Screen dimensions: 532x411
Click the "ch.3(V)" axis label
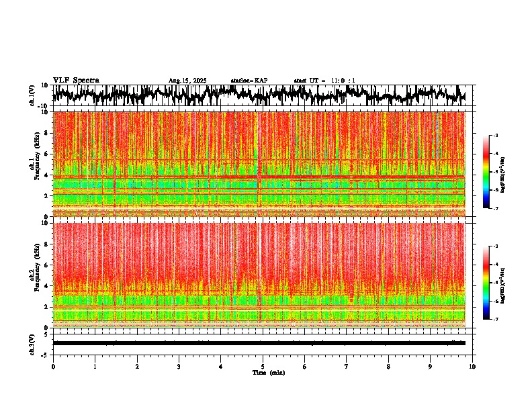(32, 345)
